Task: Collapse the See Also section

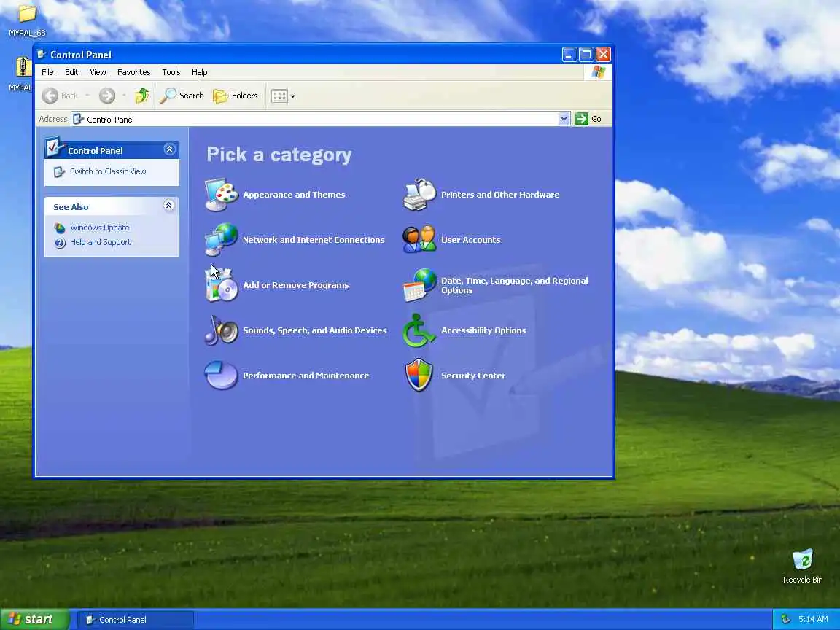Action: pos(168,206)
